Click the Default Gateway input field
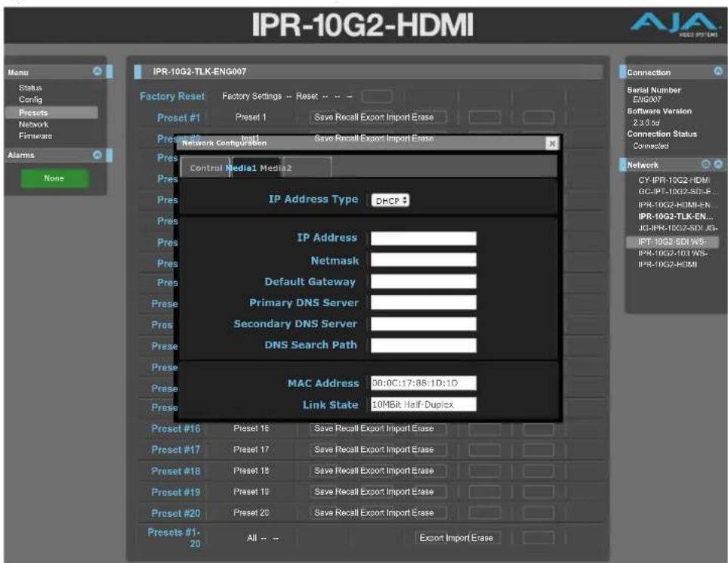The image size is (728, 563). click(424, 281)
